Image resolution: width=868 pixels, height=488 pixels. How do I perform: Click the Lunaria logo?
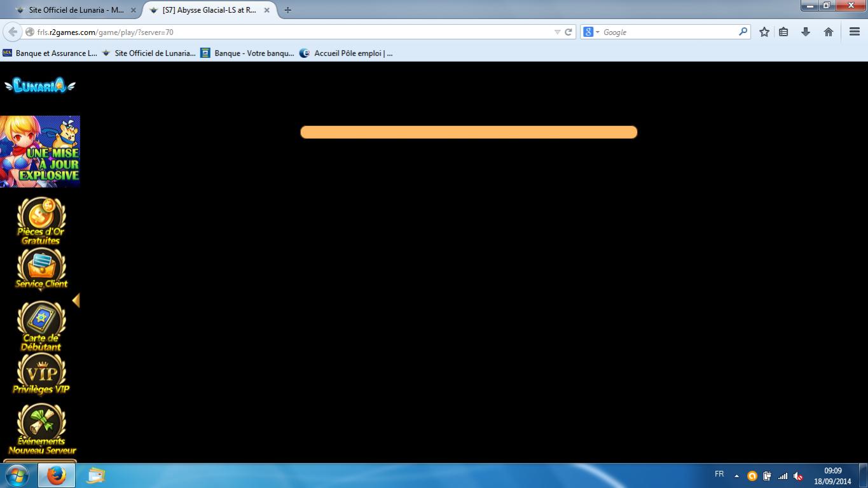(x=39, y=86)
